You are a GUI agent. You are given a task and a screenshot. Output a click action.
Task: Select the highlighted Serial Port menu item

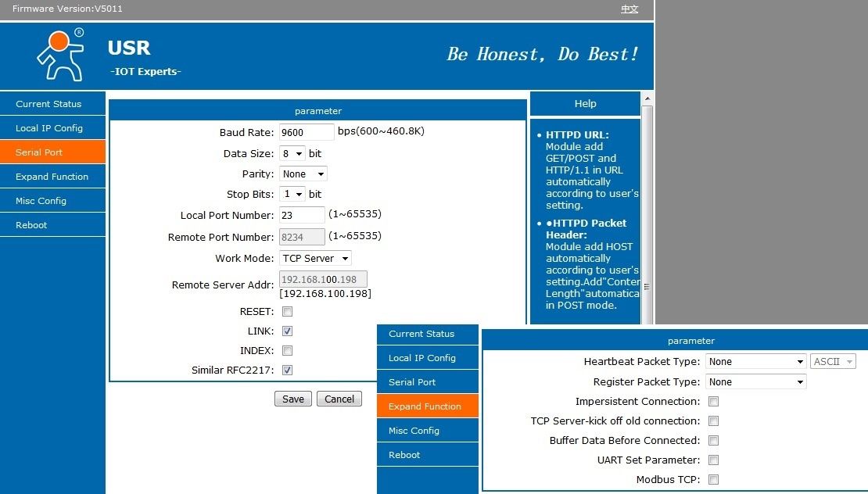[x=52, y=152]
